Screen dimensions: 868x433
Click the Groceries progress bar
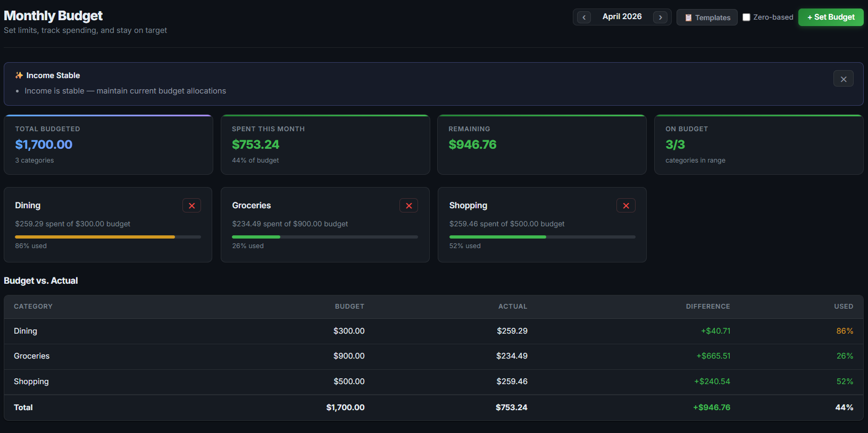[x=325, y=237]
